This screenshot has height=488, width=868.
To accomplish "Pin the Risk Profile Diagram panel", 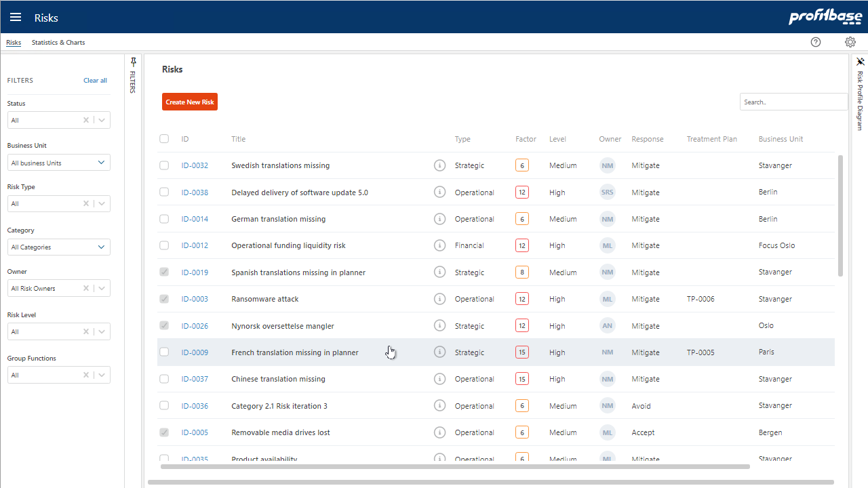I will point(860,62).
